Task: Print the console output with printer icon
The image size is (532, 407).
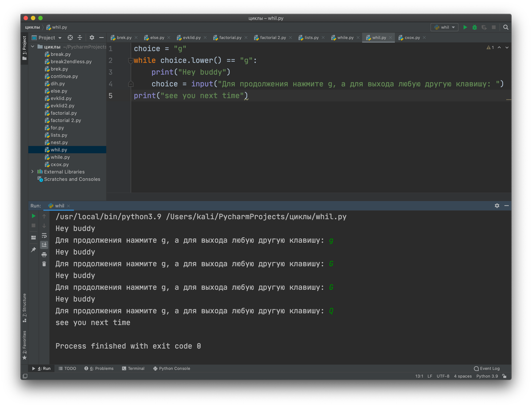Action: click(x=44, y=255)
